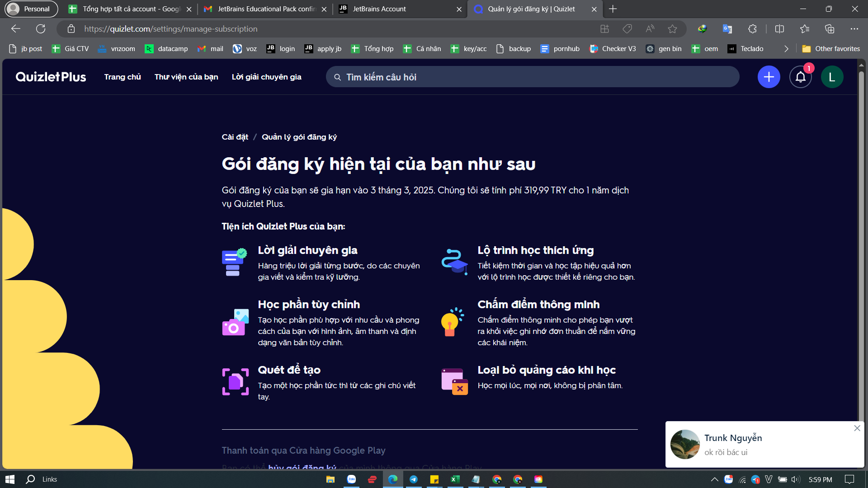
Task: View site information lock icon
Action: click(x=71, y=29)
